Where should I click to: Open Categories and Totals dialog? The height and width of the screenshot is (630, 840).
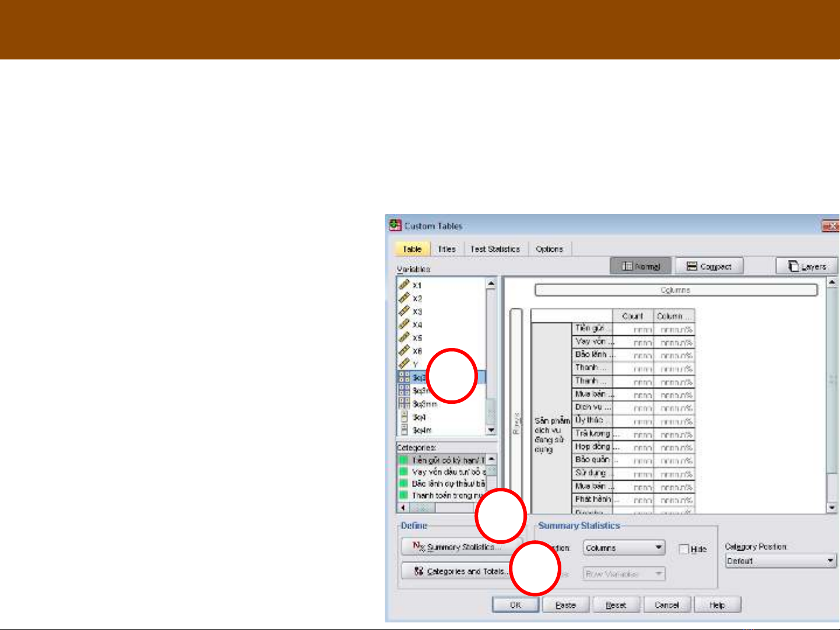tap(455, 571)
